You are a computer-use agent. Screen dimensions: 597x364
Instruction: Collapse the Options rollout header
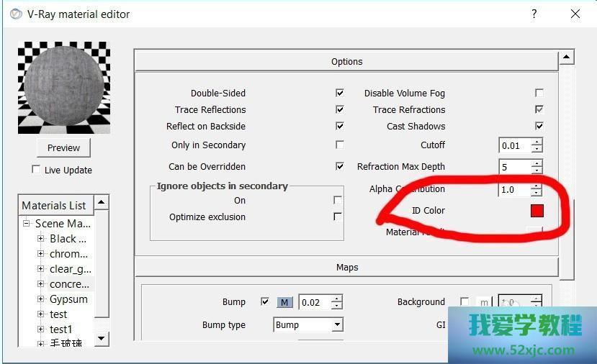coord(346,62)
